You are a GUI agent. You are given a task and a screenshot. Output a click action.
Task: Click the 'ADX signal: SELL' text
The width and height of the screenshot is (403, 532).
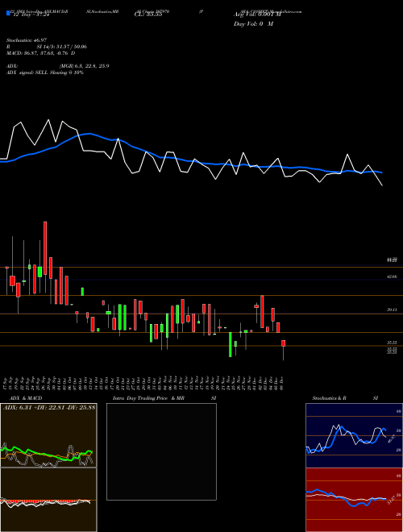(x=45, y=73)
